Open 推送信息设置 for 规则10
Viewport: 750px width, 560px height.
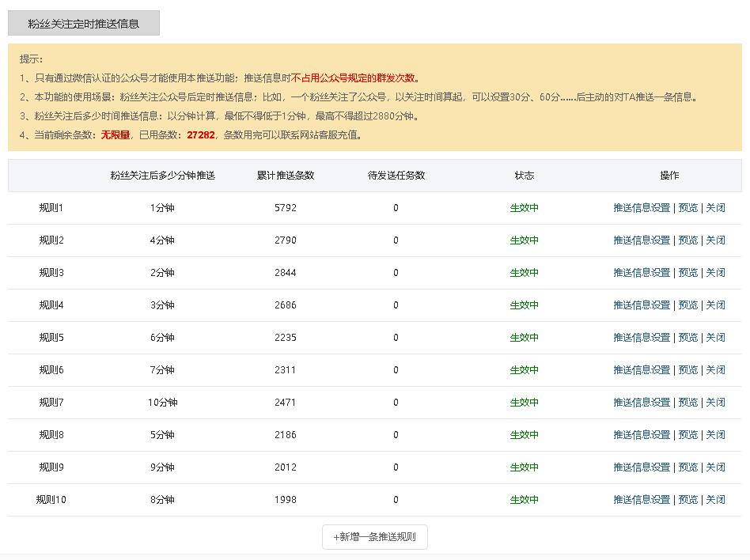(x=642, y=499)
